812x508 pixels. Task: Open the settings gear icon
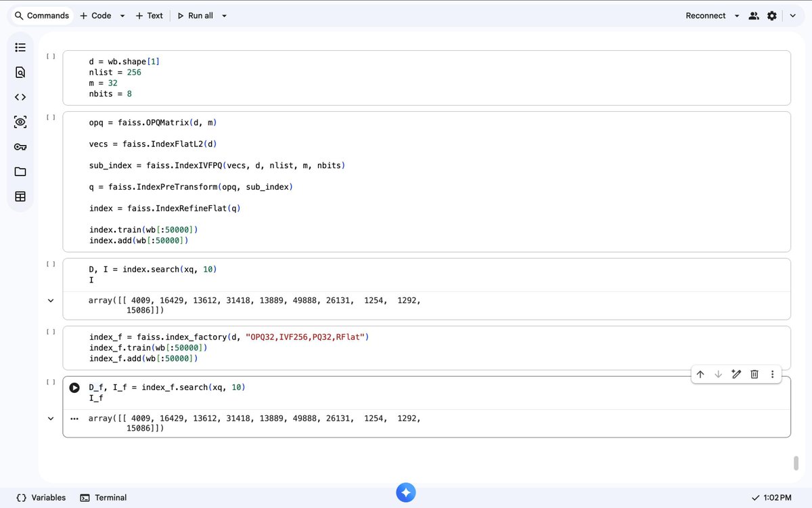tap(772, 16)
